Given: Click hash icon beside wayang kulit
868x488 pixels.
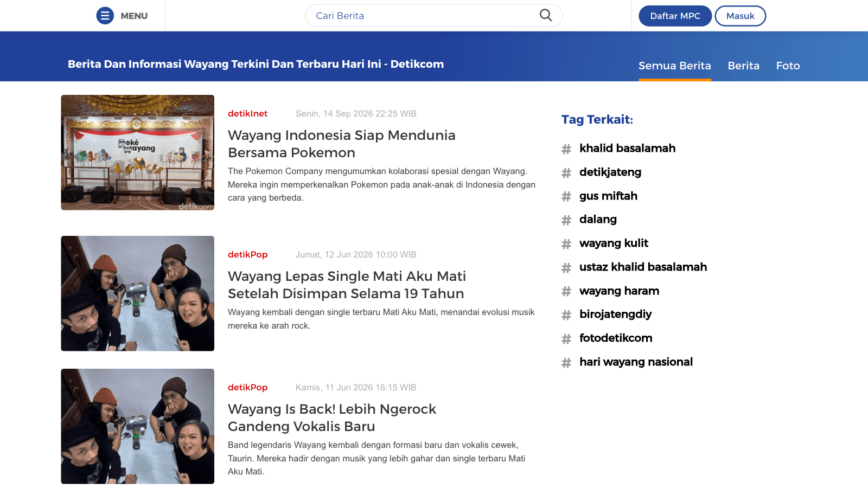Looking at the screenshot, I should (x=566, y=244).
